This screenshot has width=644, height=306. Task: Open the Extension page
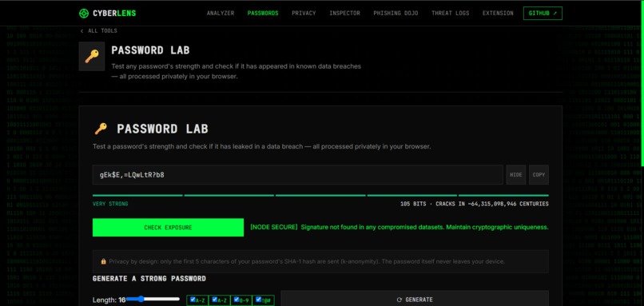coord(498,13)
